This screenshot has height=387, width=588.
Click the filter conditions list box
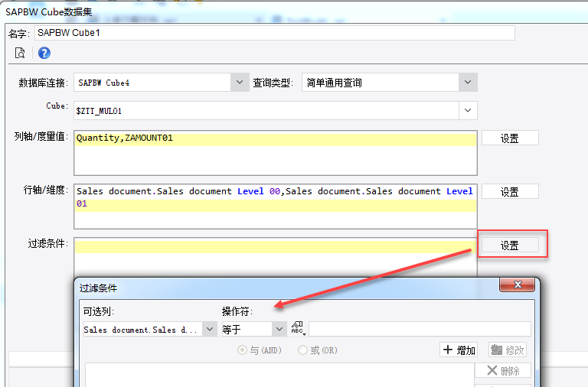279,375
